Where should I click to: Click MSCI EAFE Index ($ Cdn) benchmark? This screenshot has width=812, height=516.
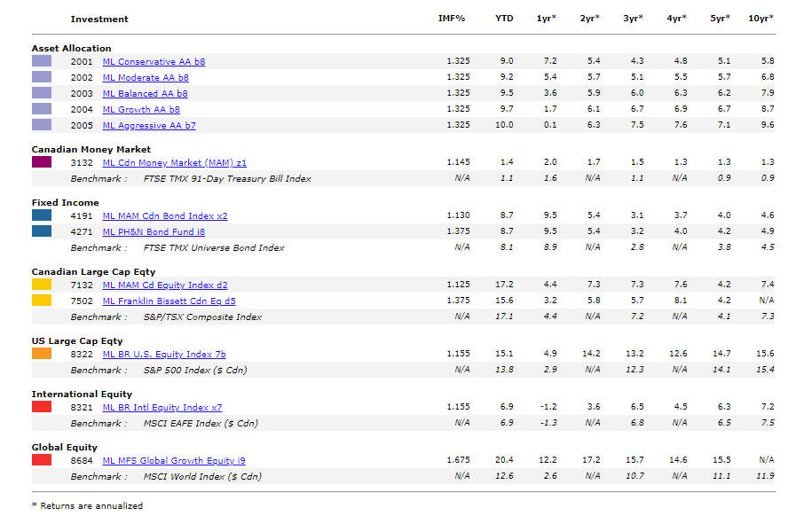201,424
